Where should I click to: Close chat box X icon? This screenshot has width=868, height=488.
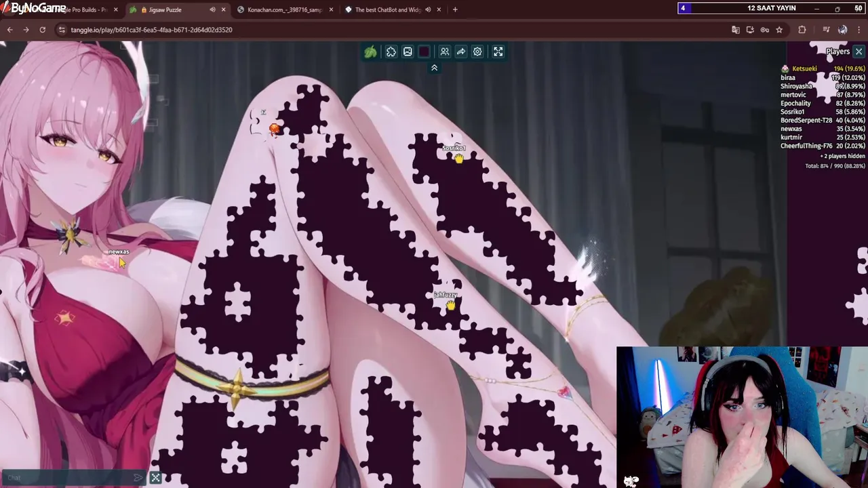tap(155, 478)
